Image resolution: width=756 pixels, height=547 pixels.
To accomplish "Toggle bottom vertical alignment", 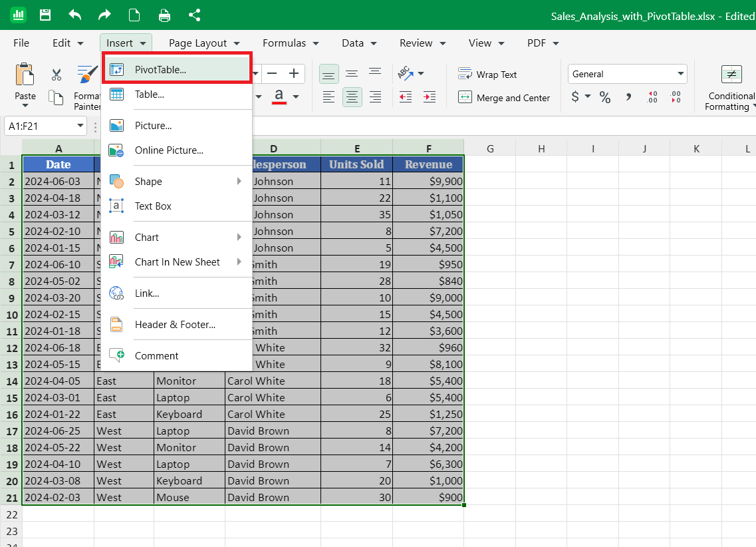I will 329,75.
